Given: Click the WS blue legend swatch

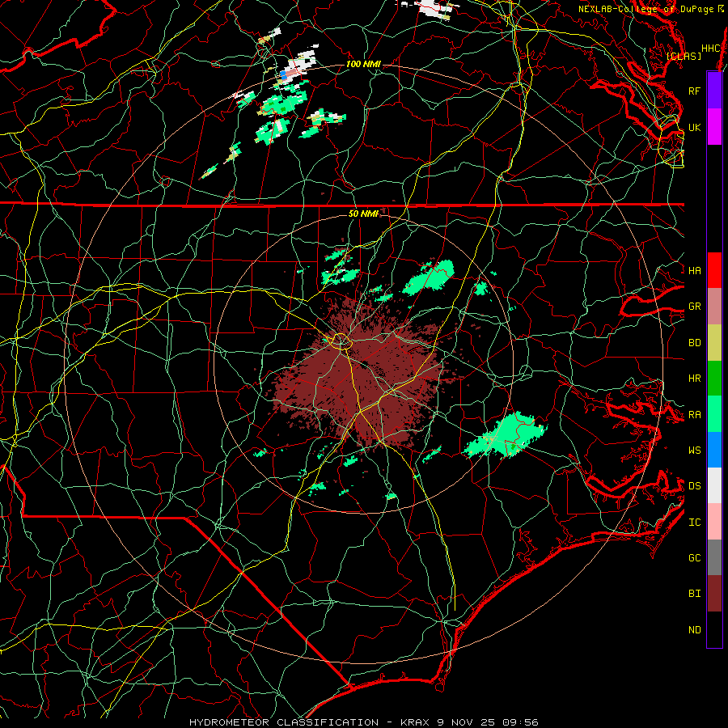Looking at the screenshot, I should click(x=714, y=450).
